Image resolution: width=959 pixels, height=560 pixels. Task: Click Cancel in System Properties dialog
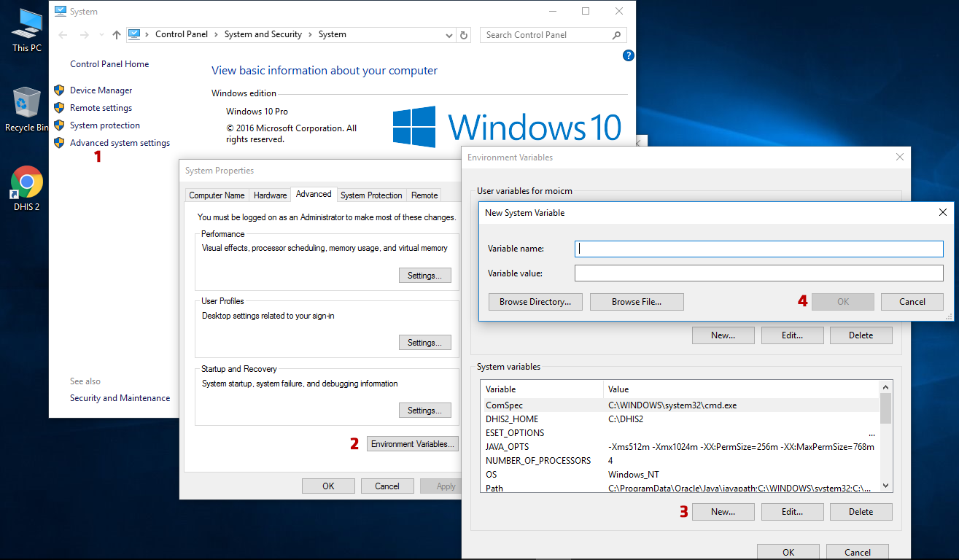click(387, 486)
